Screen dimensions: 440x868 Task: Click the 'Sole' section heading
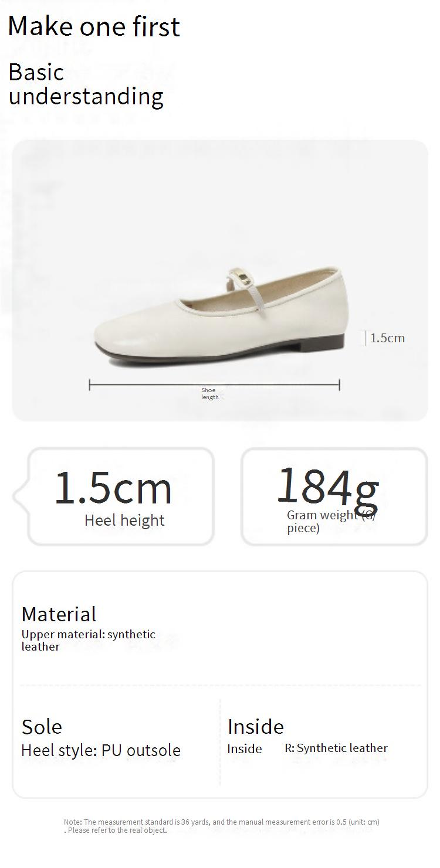[42, 727]
